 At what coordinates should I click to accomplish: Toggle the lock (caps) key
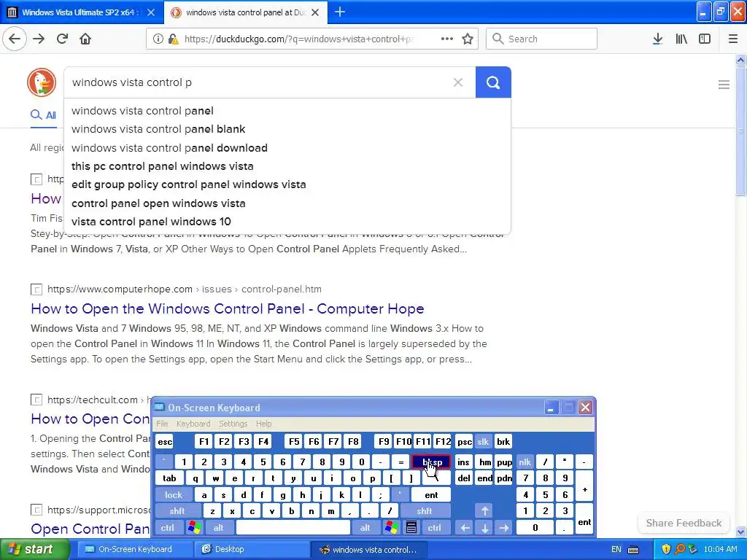pyautogui.click(x=174, y=495)
